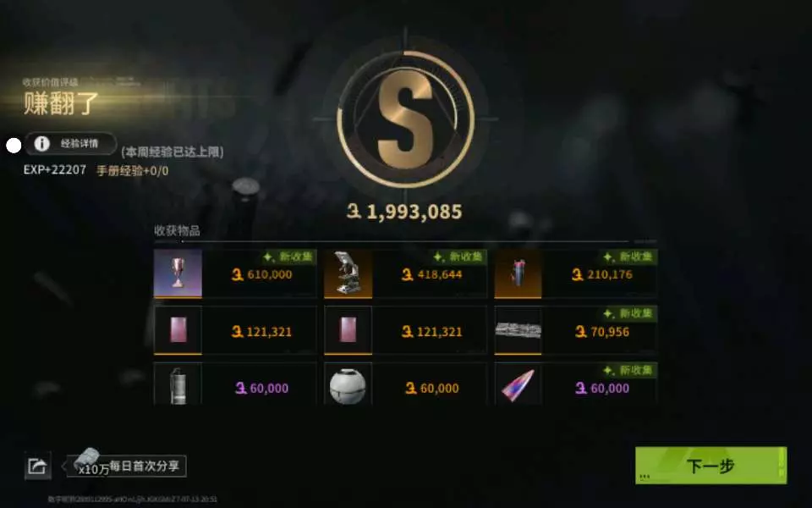Click the item icon worth 210,176
Image resolution: width=812 pixels, height=508 pixels.
pyautogui.click(x=518, y=273)
